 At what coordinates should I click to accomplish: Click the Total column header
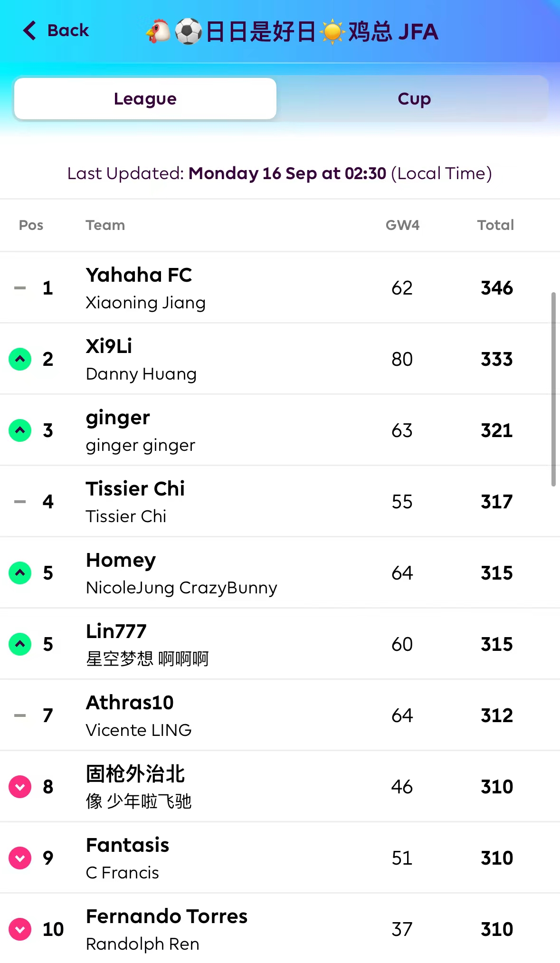coord(495,225)
